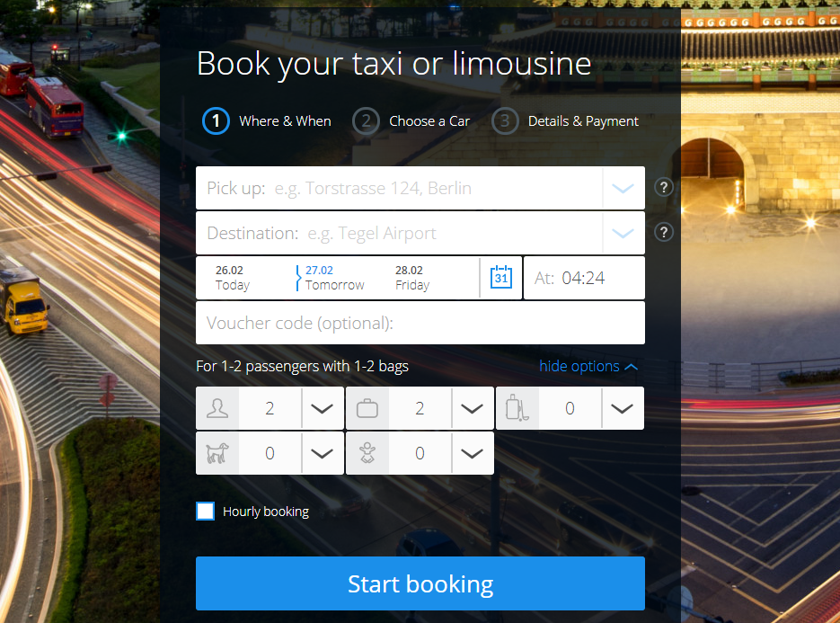The width and height of the screenshot is (840, 623).
Task: Open the calendar date picker icon
Action: click(x=501, y=277)
